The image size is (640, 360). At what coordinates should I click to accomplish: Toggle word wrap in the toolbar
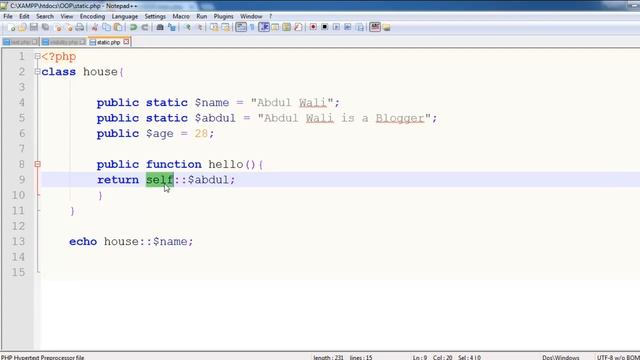[x=241, y=27]
